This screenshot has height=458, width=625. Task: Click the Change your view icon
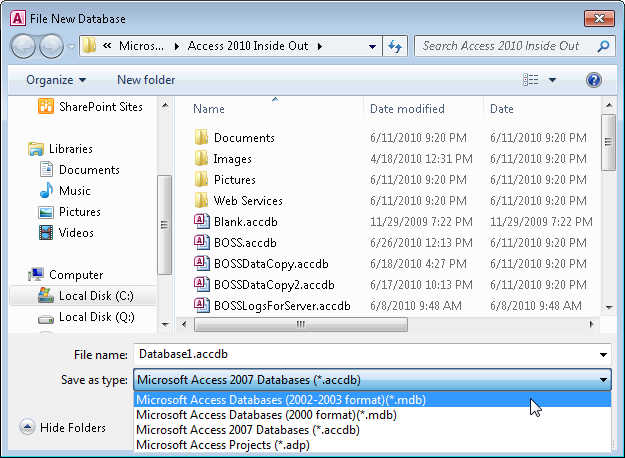[531, 80]
